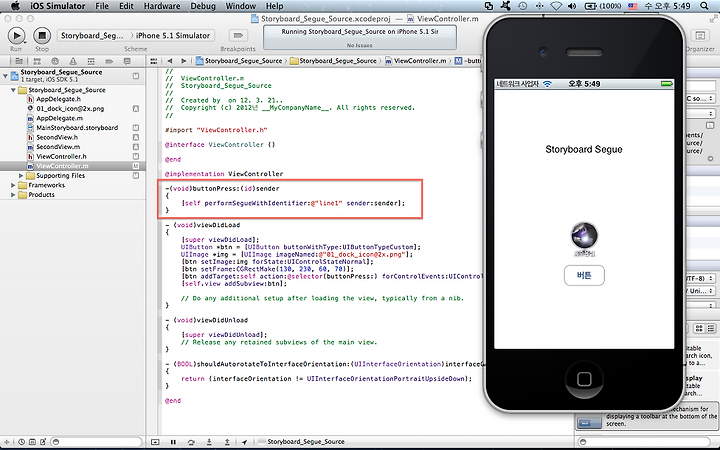The width and height of the screenshot is (720, 450).
Task: Click the navigator filter search field
Action: 96,442
